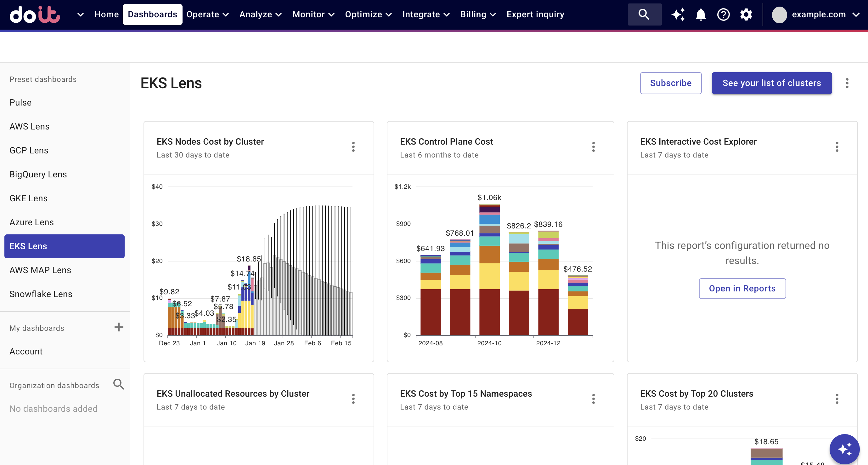
Task: Click the $476.52 bar in Control Plane chart
Action: (x=578, y=306)
